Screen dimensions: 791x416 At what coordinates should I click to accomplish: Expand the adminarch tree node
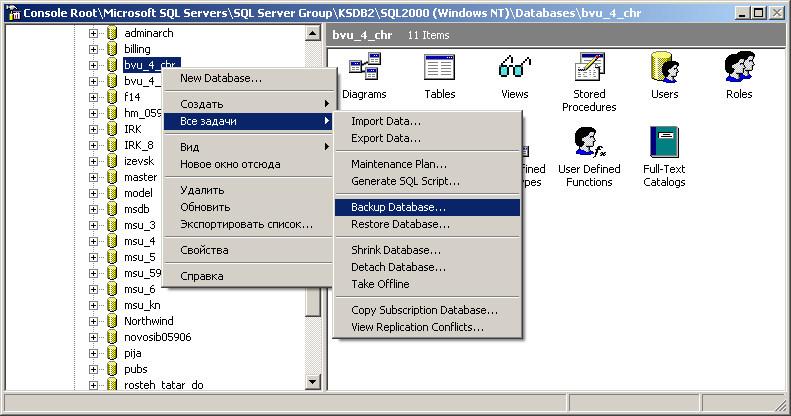93,33
